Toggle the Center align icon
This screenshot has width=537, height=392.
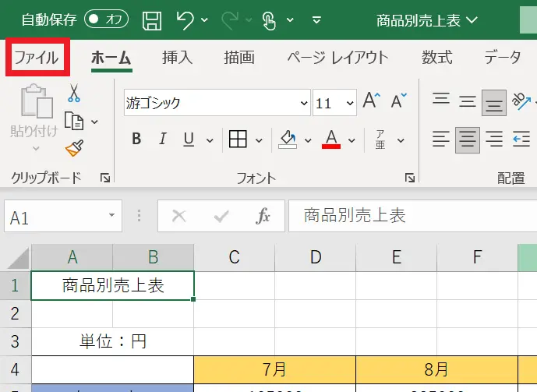468,139
